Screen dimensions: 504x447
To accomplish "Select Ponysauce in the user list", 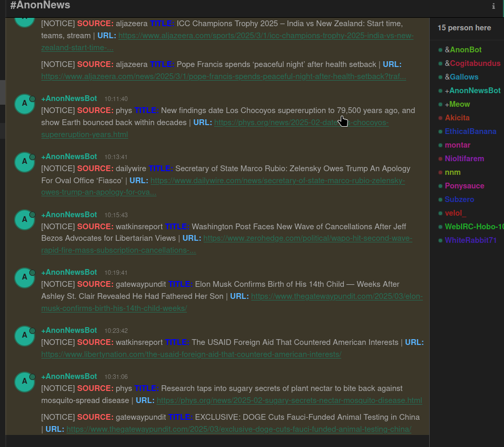I will coord(464,186).
